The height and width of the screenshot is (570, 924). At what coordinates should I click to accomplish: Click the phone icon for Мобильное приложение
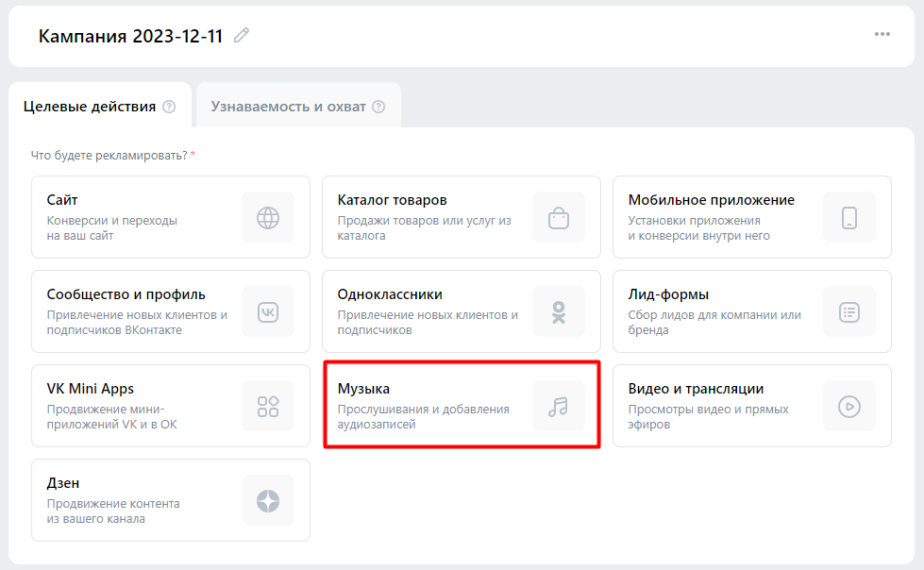coord(849,218)
